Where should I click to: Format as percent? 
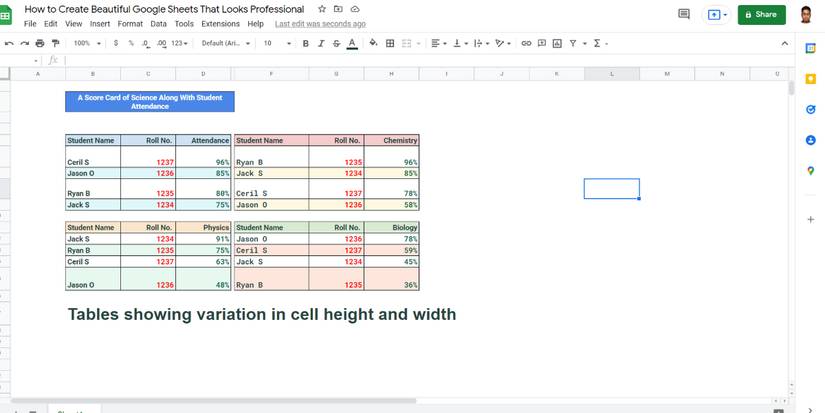tap(131, 43)
